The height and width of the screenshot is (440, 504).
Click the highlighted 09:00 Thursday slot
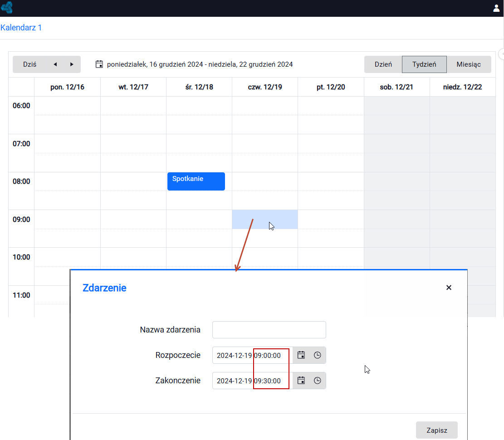tap(265, 220)
